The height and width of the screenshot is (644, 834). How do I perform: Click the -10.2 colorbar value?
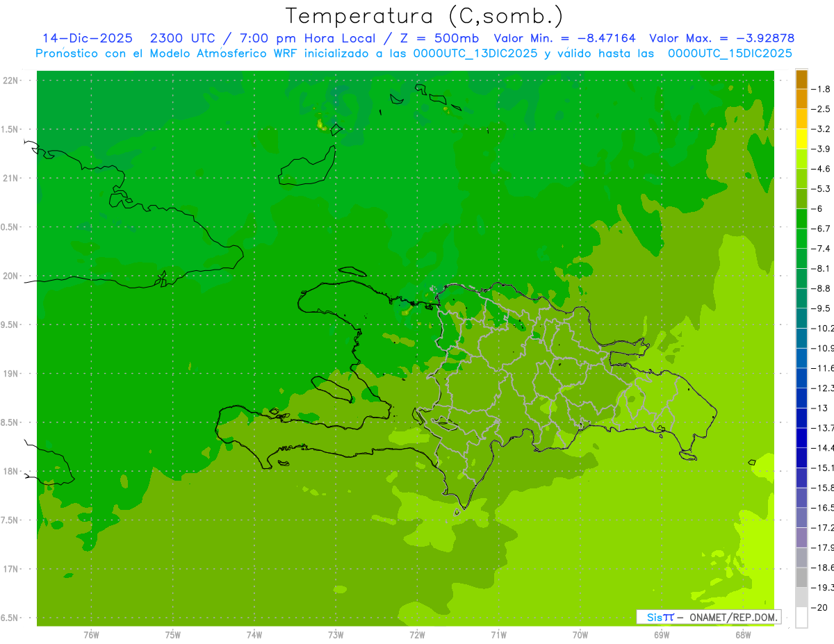pos(823,328)
